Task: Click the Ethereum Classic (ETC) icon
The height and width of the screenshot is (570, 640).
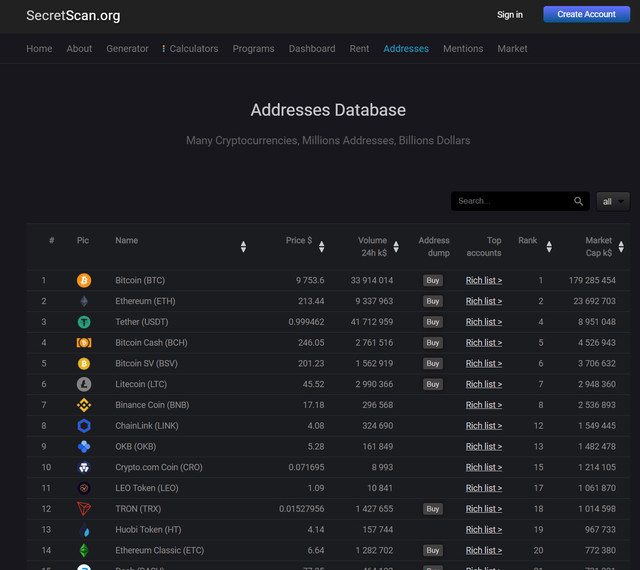Action: pyautogui.click(x=84, y=550)
